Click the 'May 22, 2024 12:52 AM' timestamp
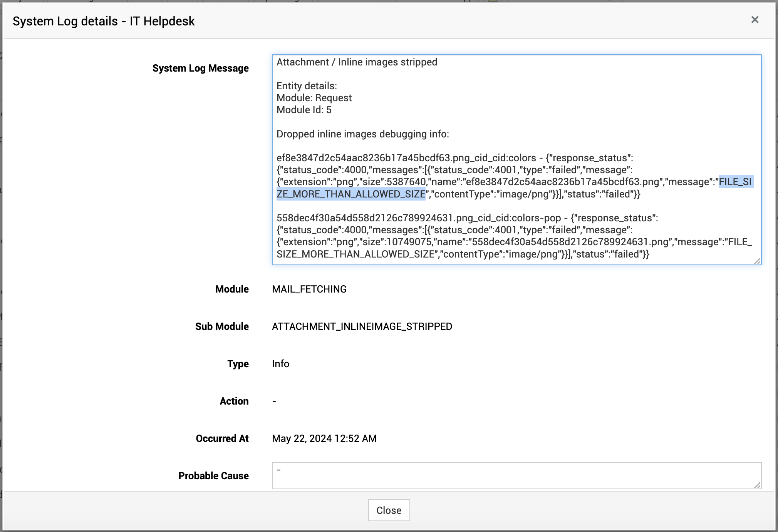 324,438
